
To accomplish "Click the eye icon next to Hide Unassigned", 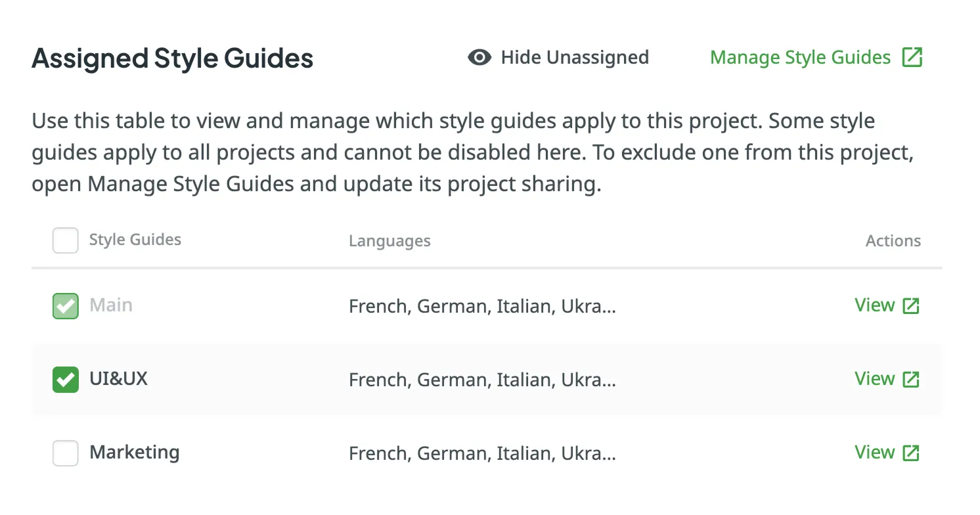I will 479,58.
